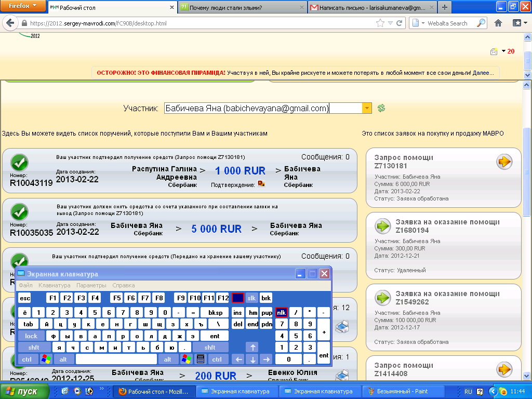532x399 pixels.
Task: Click the spacebar on on-screen keyboard
Action: point(116,360)
